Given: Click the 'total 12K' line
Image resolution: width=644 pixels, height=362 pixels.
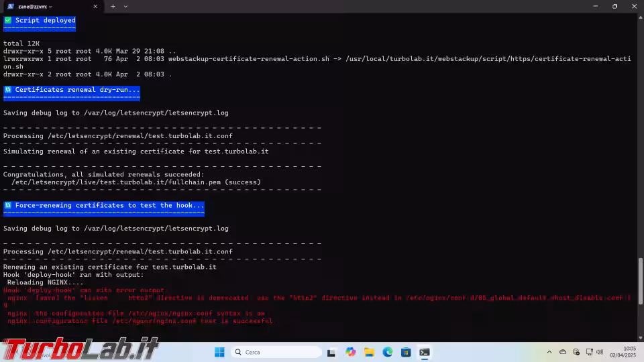Looking at the screenshot, I should (x=21, y=43).
